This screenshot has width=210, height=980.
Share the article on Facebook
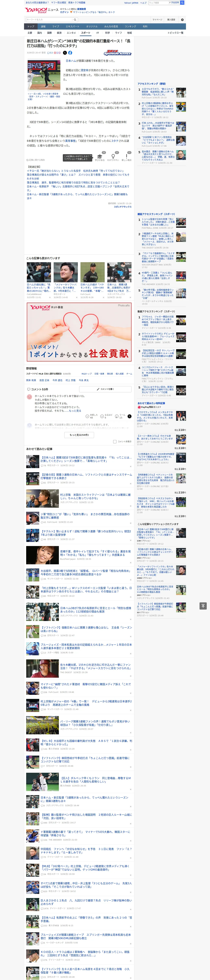point(70,53)
